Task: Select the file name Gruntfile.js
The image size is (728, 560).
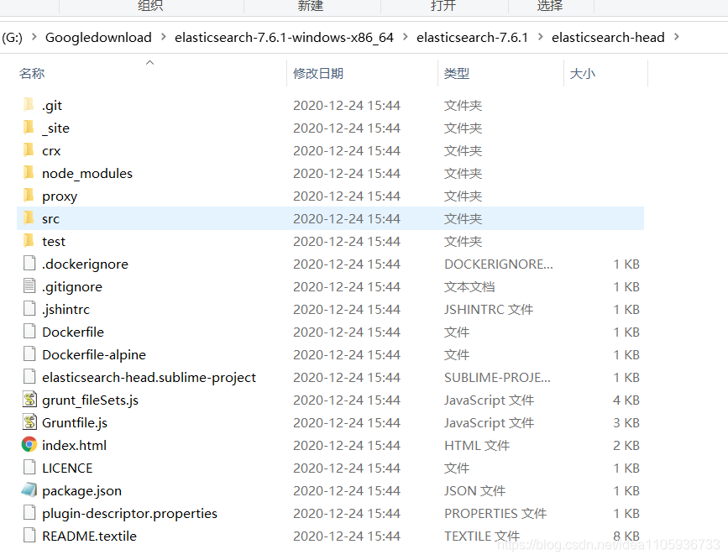Action: [75, 422]
